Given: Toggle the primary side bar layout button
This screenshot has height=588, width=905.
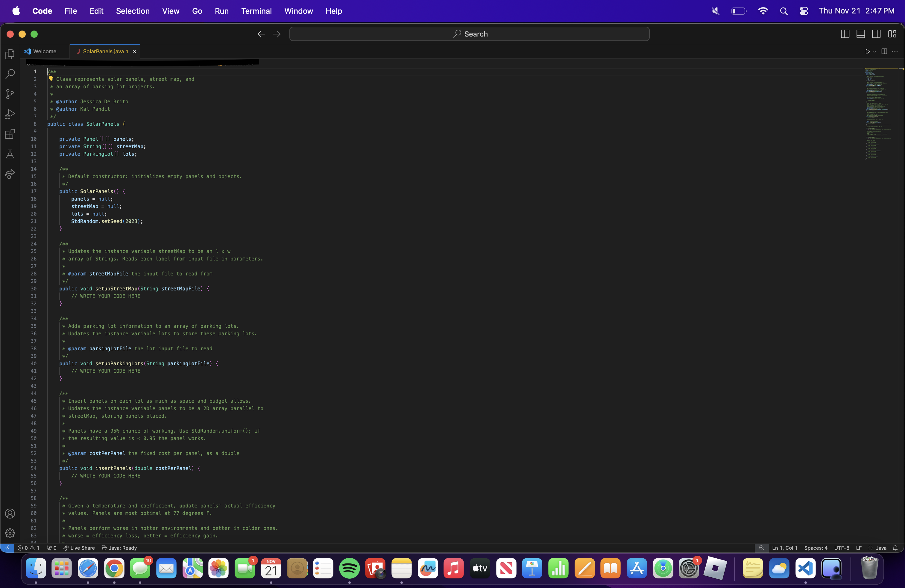Looking at the screenshot, I should 845,34.
